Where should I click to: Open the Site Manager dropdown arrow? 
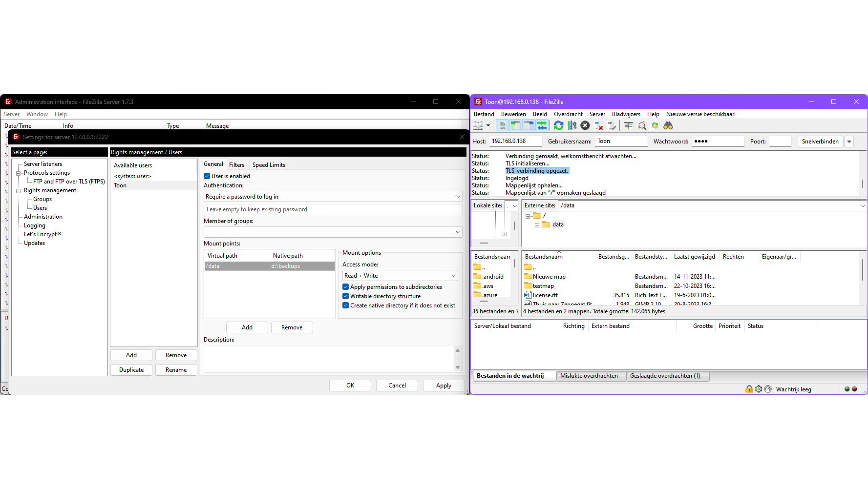pos(488,126)
